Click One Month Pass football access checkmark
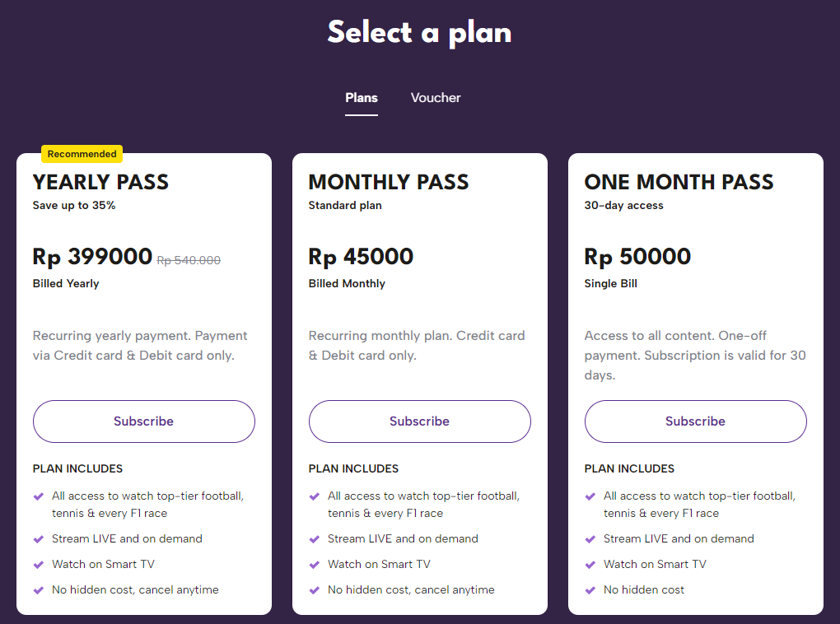This screenshot has height=624, width=840. 590,496
